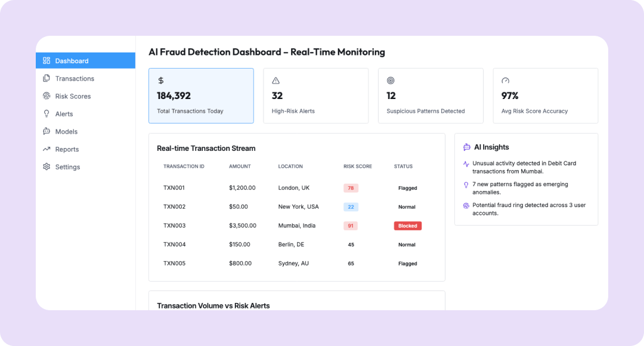Image resolution: width=644 pixels, height=346 pixels.
Task: Click the Flagged status for TXN005
Action: [408, 264]
